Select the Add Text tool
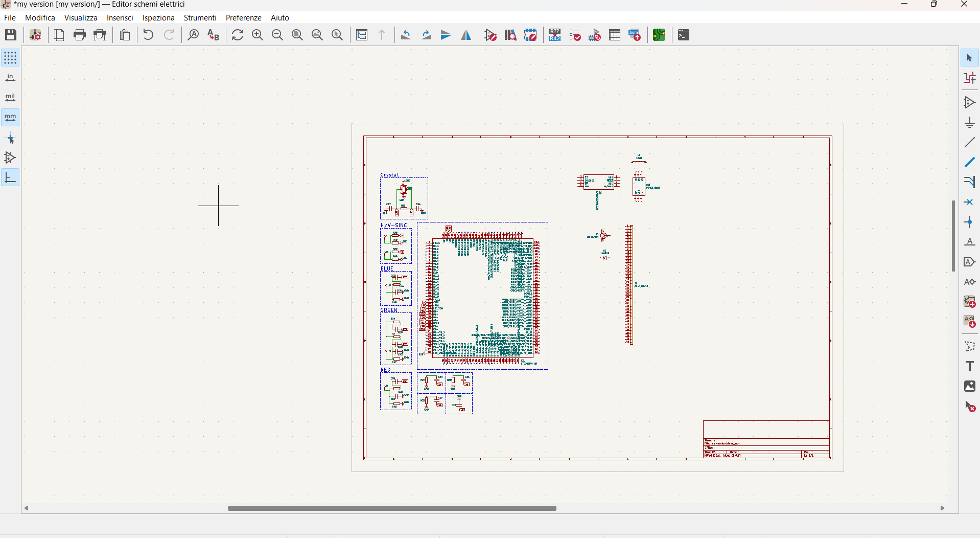980x538 pixels. [969, 366]
